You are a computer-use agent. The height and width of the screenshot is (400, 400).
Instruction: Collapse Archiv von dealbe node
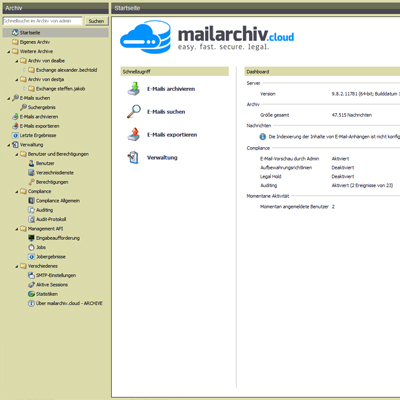17,61
